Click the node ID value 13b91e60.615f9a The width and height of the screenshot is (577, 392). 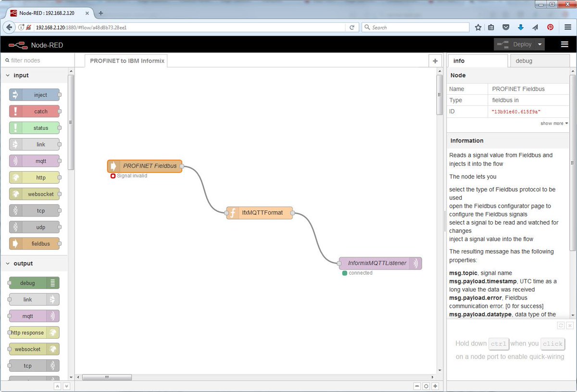coord(516,112)
